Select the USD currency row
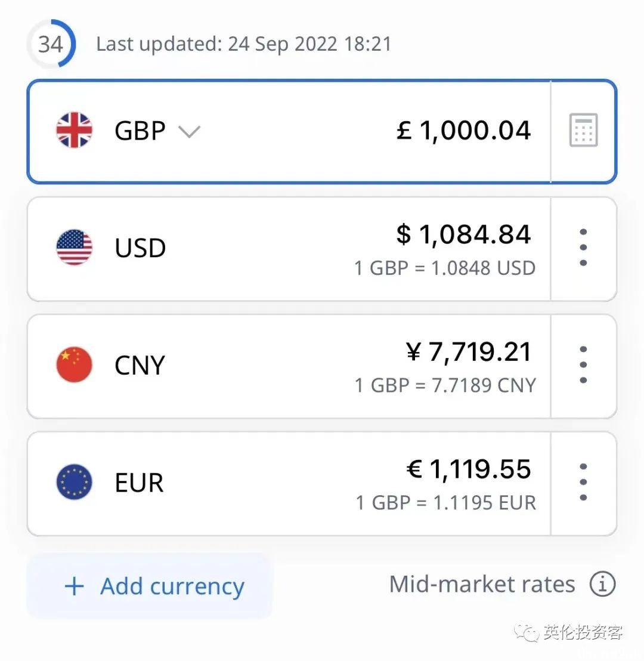644x661 pixels. (322, 249)
